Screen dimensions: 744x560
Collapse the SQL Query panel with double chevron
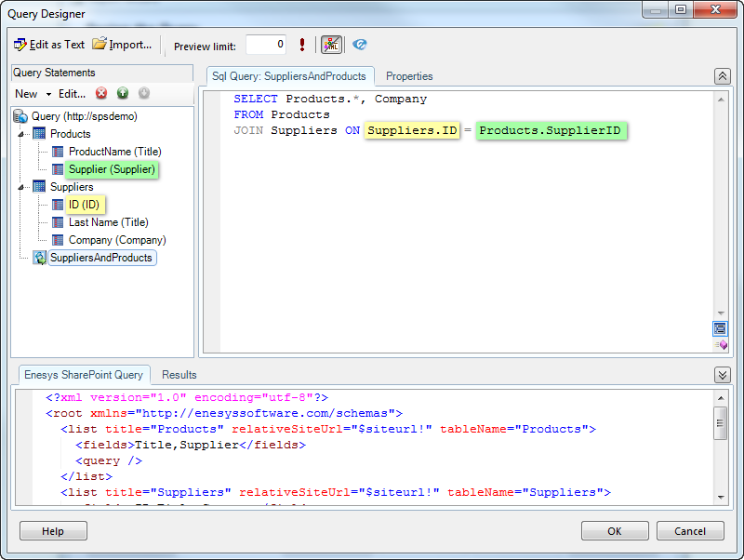[x=722, y=76]
